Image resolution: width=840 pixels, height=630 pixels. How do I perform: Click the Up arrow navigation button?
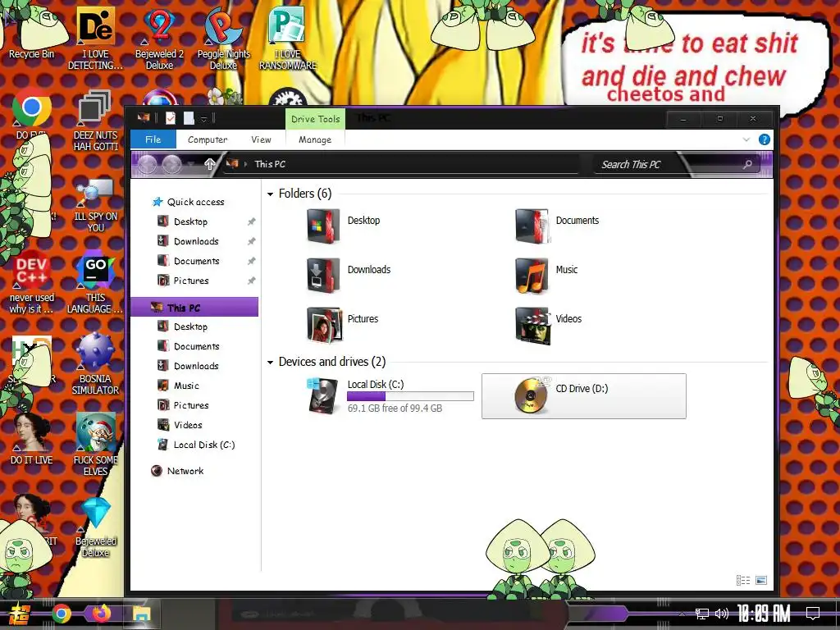pos(209,164)
